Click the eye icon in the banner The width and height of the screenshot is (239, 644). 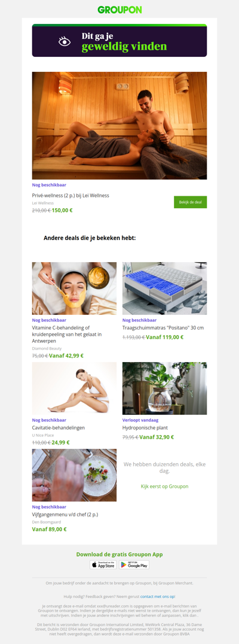click(x=65, y=41)
